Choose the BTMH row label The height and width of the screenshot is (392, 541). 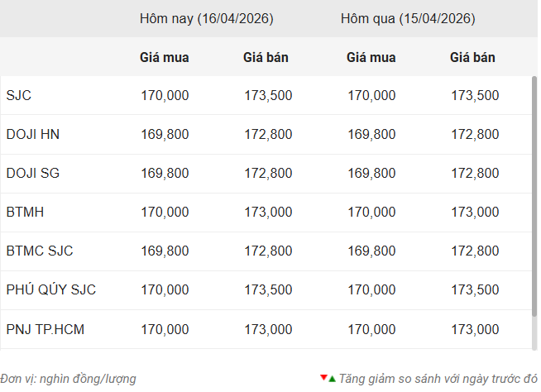click(x=25, y=212)
